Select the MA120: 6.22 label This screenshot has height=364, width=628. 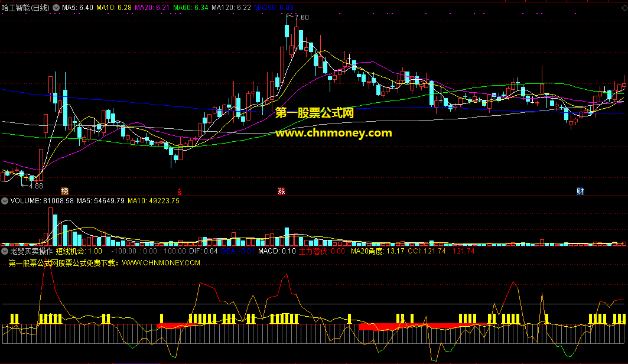(232, 8)
